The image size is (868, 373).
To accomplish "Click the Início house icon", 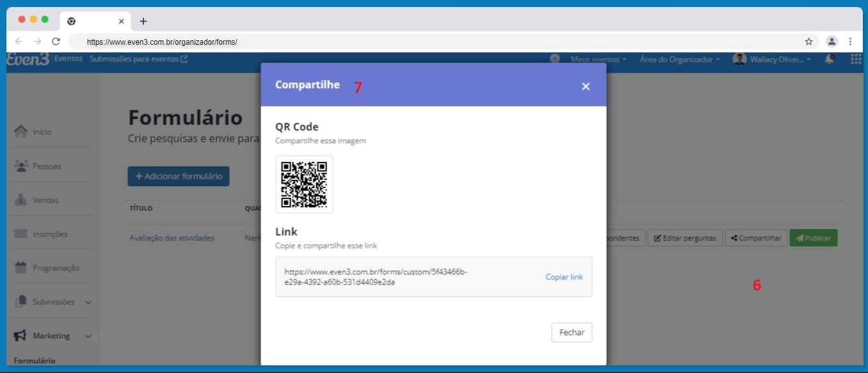I will [x=21, y=131].
